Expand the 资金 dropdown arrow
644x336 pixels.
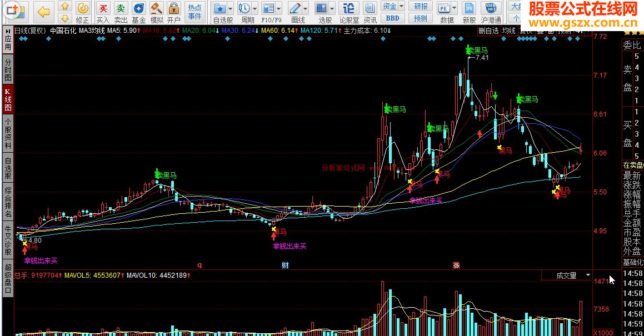(401, 6)
